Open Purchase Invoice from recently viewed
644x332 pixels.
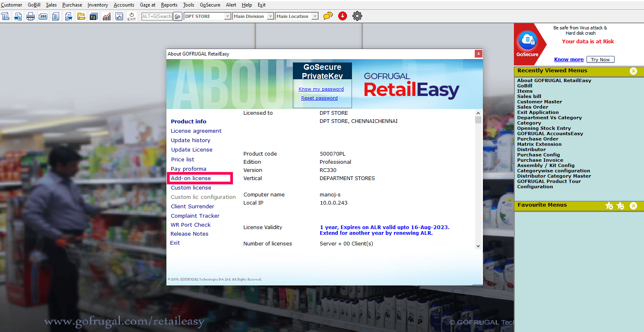[540, 160]
